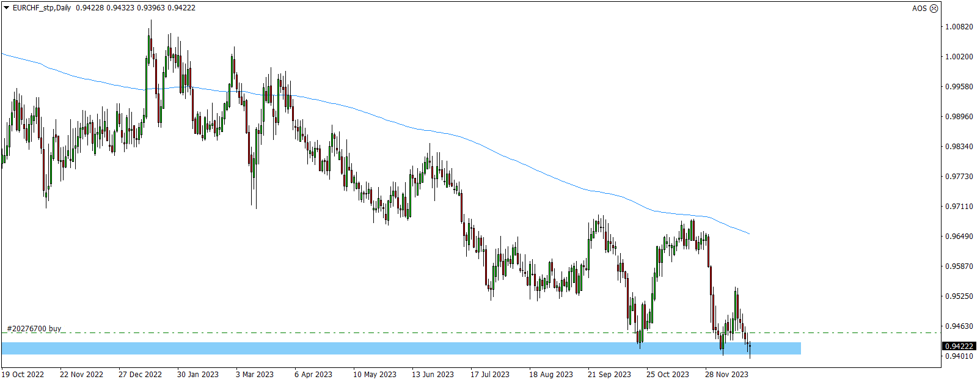980x382 pixels.
Task: Click the 0.94010 price scale label
Action: 959,356
